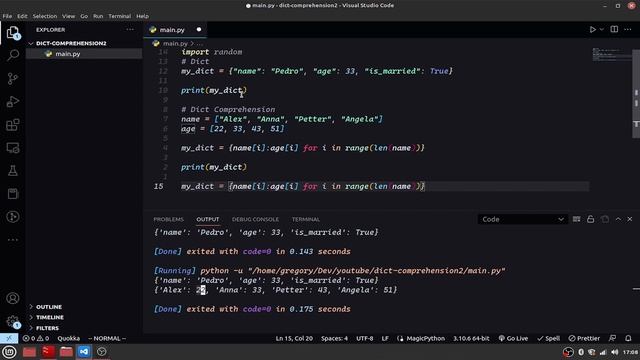The height and width of the screenshot is (360, 640).
Task: Close the bottom panel
Action: pos(630,219)
